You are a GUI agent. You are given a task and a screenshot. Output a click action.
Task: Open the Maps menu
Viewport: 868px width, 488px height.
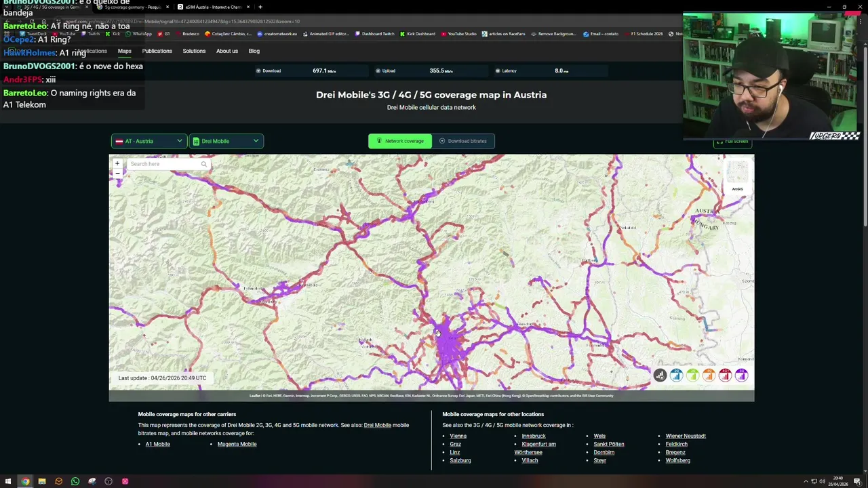click(x=125, y=51)
